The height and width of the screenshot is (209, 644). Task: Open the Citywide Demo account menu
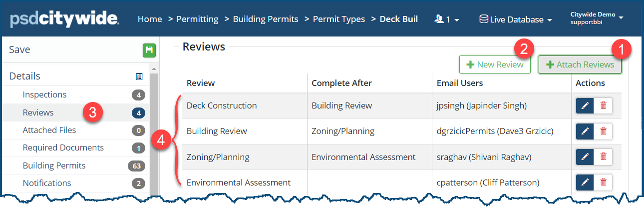(597, 18)
